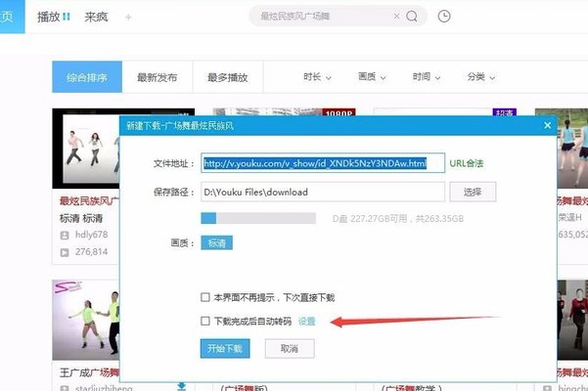Close the 新建下载 dialog
This screenshot has height=391, width=588.
coord(548,125)
